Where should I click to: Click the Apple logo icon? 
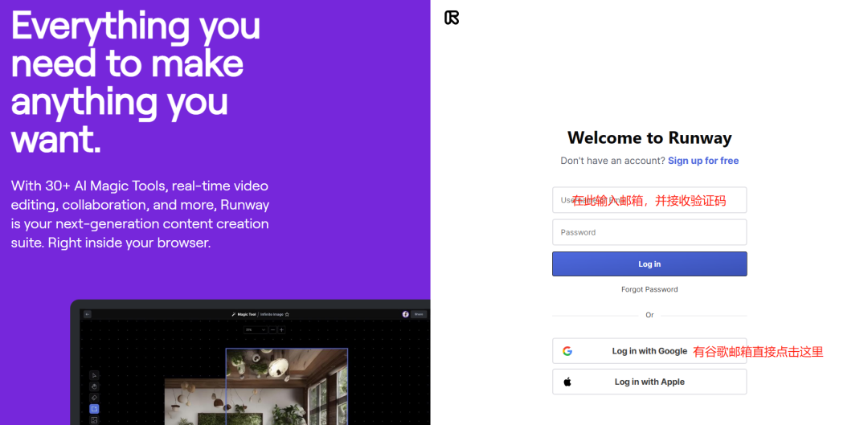[x=567, y=382]
